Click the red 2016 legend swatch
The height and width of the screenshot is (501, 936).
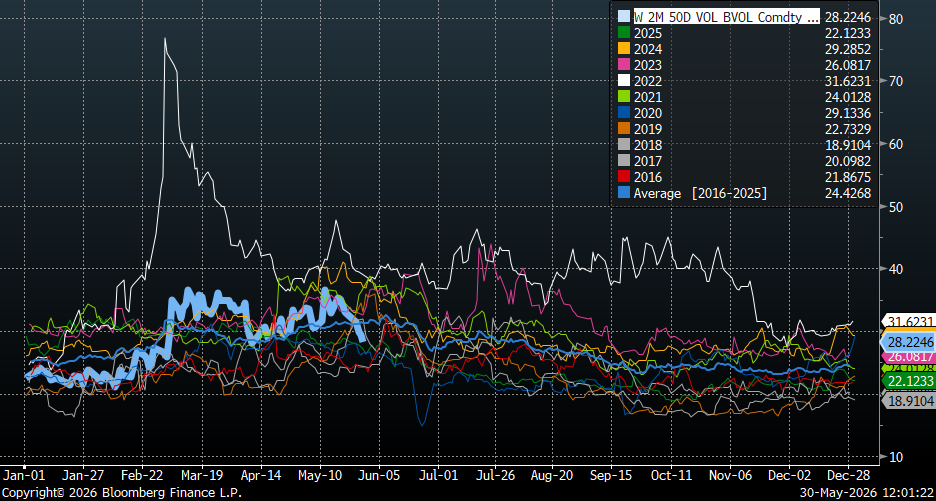pos(623,177)
